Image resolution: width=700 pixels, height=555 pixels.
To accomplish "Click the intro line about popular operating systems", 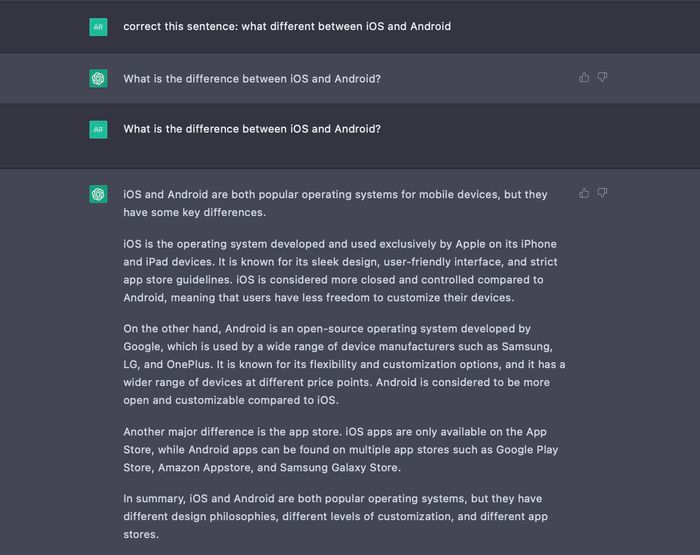I will pos(335,203).
